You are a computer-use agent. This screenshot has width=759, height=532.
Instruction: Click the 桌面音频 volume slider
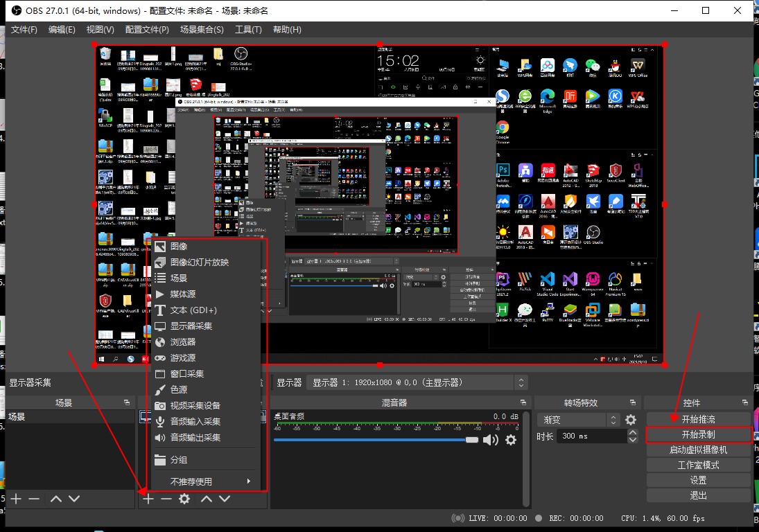point(374,440)
